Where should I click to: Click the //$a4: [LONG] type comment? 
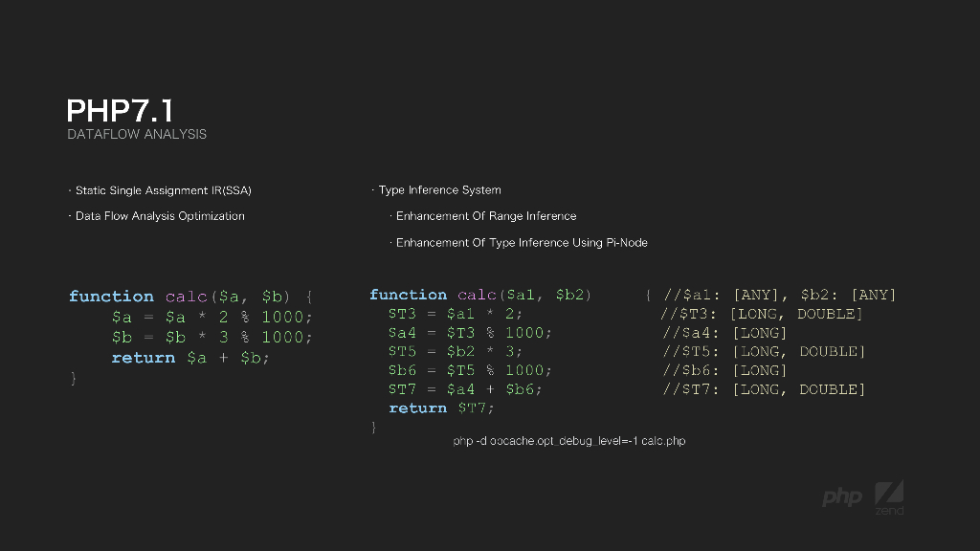(724, 333)
